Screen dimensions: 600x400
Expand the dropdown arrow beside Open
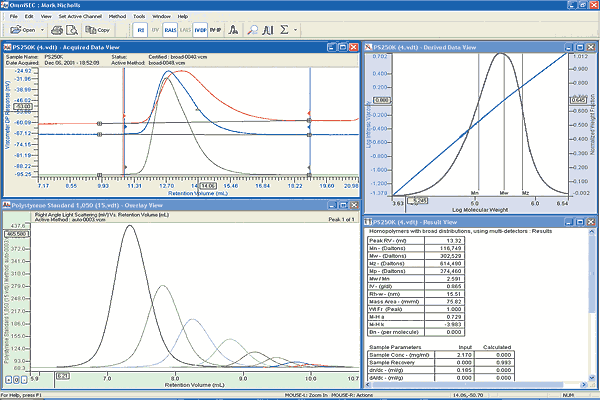pos(44,31)
